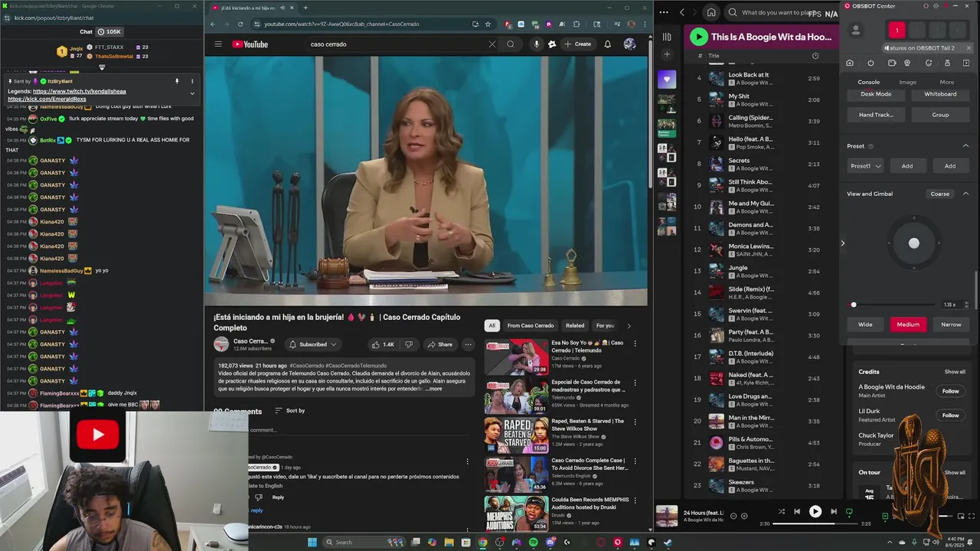Go to Spotify Home icon
The width and height of the screenshot is (980, 551).
[x=711, y=12]
